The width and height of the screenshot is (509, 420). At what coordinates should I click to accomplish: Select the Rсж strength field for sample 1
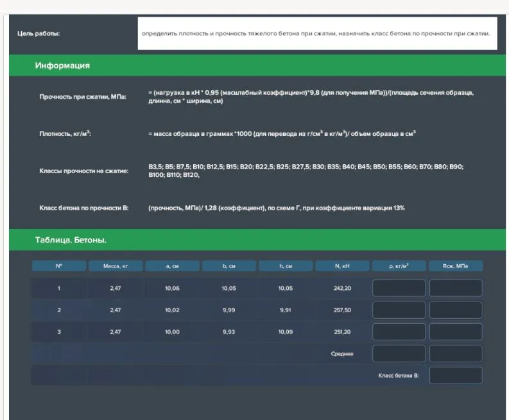point(456,288)
